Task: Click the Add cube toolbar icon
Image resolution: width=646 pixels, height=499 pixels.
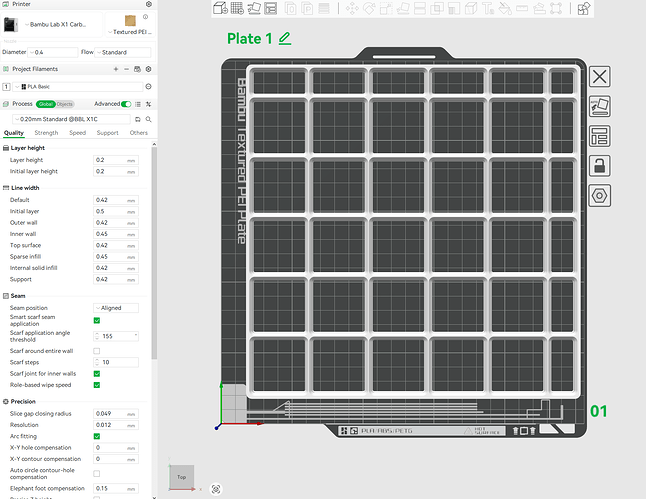Action: pyautogui.click(x=220, y=8)
